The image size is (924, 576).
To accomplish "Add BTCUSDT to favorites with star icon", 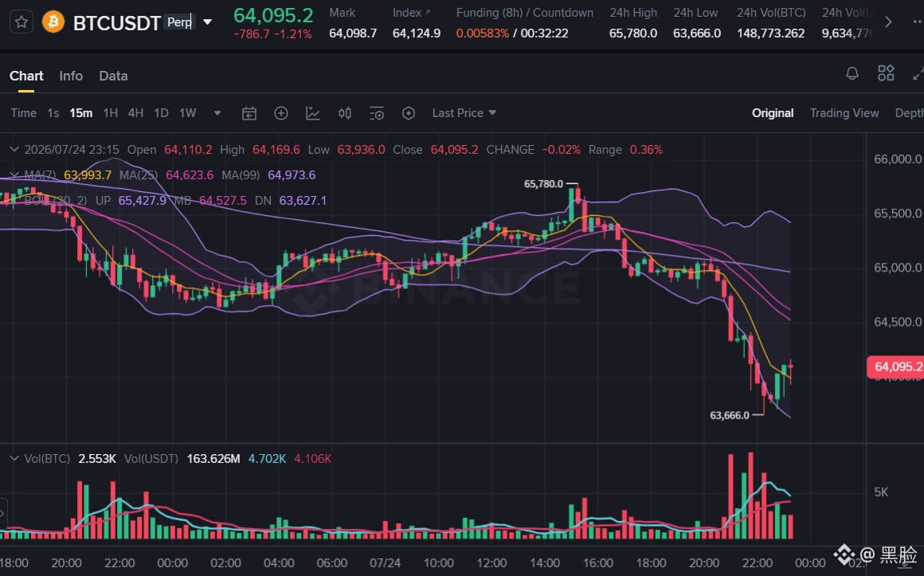I will (22, 22).
